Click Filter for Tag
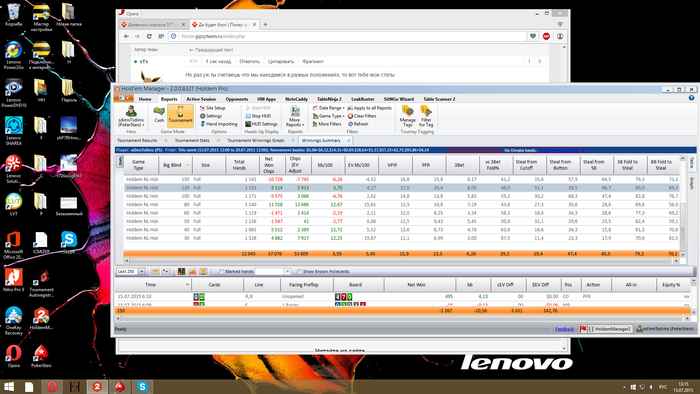The image size is (700, 394). point(426,116)
